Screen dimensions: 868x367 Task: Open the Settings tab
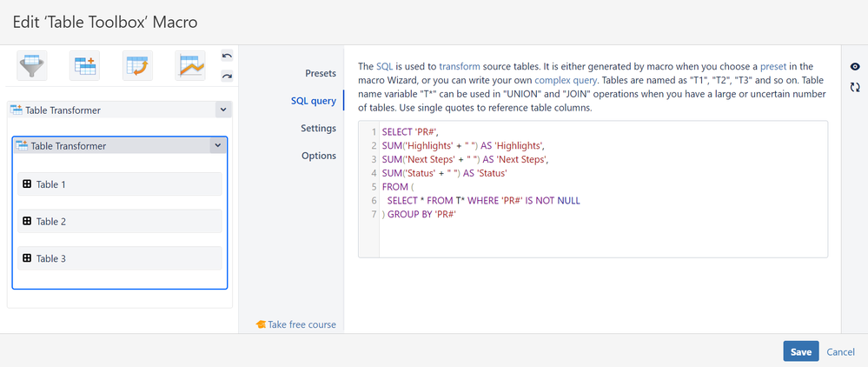pyautogui.click(x=318, y=129)
